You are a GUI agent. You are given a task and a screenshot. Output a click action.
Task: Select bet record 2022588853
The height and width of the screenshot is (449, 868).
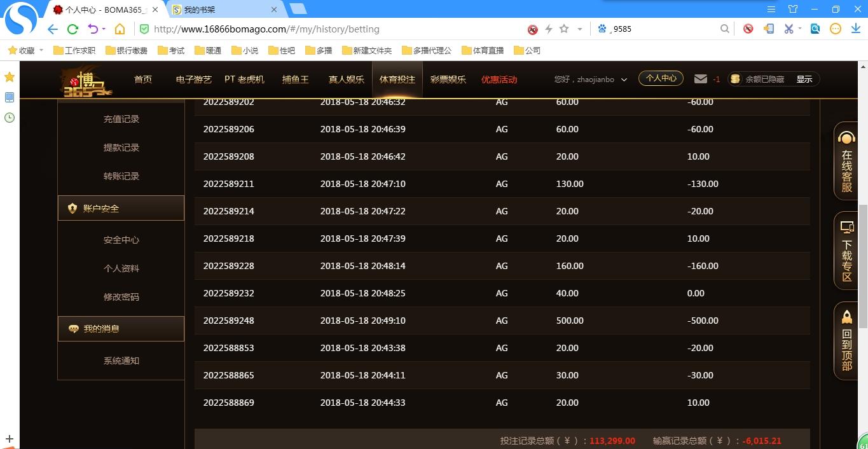502,348
